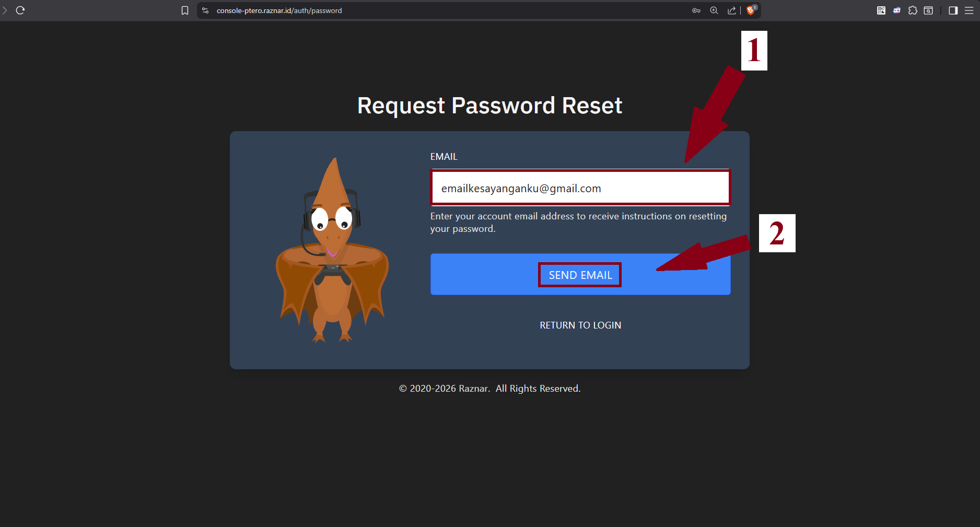Click the pterodactyl mascot image

[332, 251]
